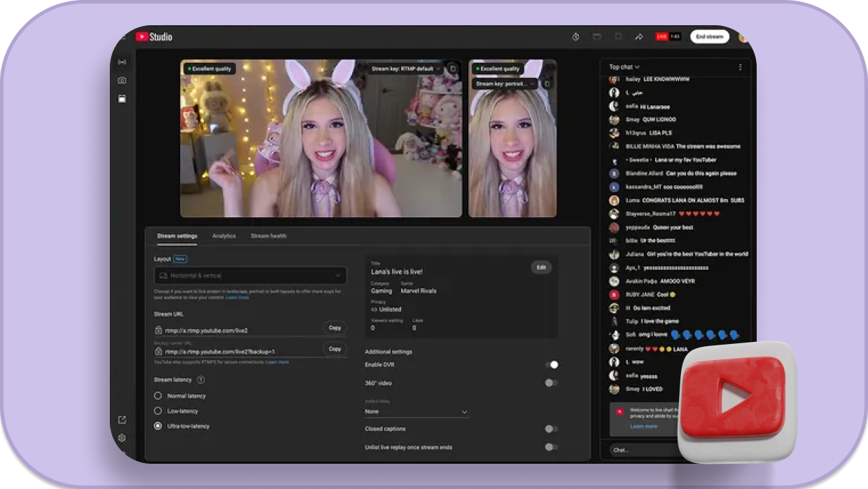Click the Stream (broadcast) icon in left sidebar

point(122,62)
